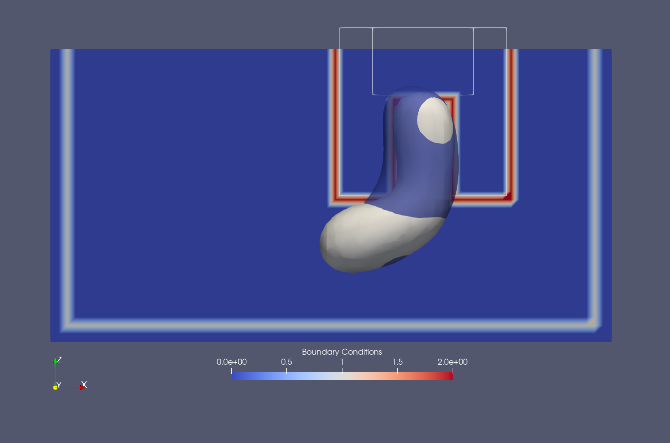Click the red X axis marker
The height and width of the screenshot is (443, 670).
(x=83, y=385)
